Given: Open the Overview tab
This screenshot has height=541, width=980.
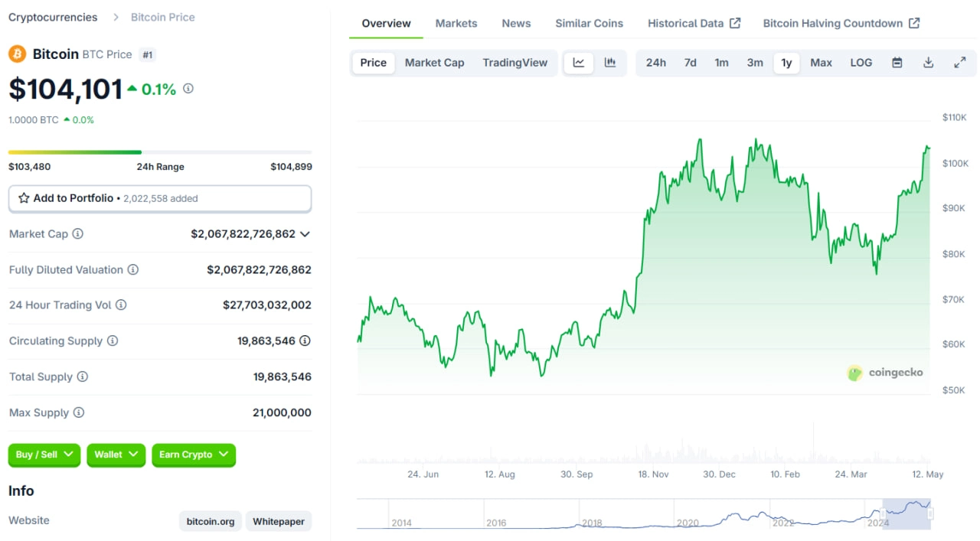Looking at the screenshot, I should 387,23.
